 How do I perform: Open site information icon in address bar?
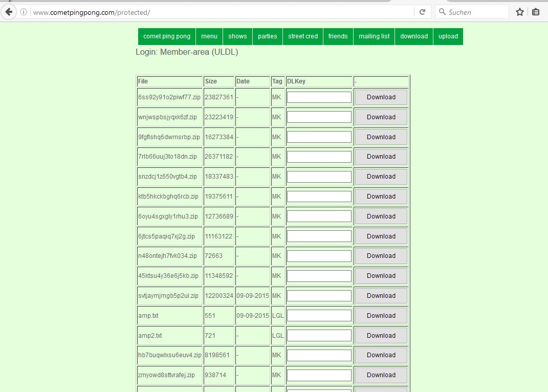[24, 12]
